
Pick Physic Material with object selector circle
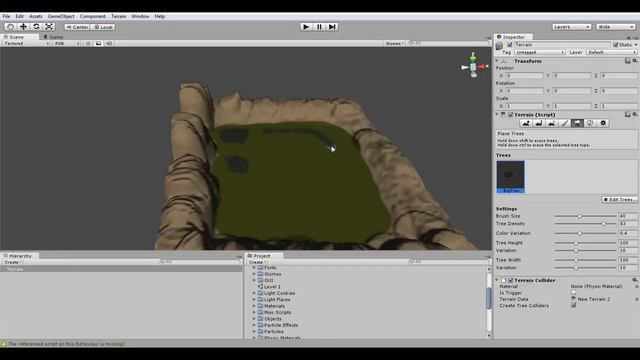tap(636, 287)
